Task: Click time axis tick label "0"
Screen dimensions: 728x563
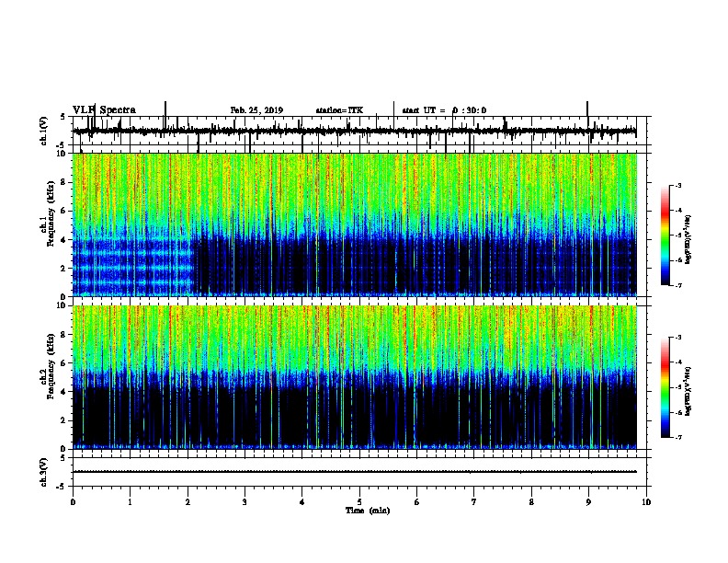Action: [x=73, y=502]
